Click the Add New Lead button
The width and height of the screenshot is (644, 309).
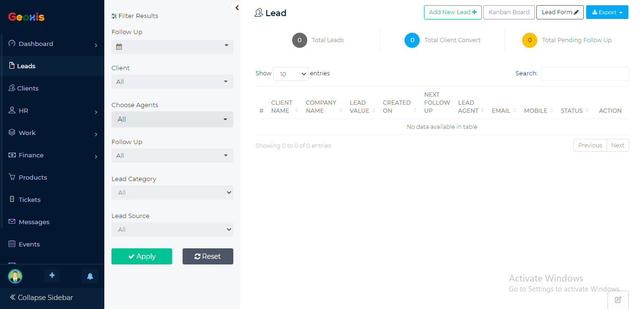pos(452,12)
